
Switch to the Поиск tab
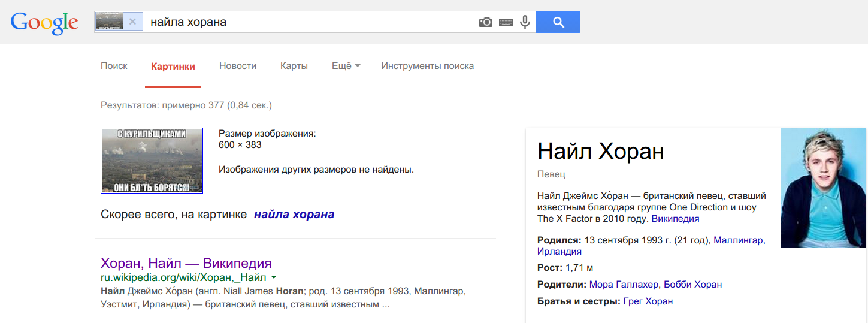114,66
